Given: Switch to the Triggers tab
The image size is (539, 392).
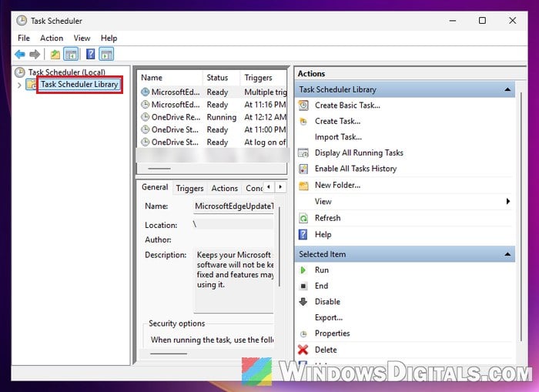Looking at the screenshot, I should [x=189, y=189].
